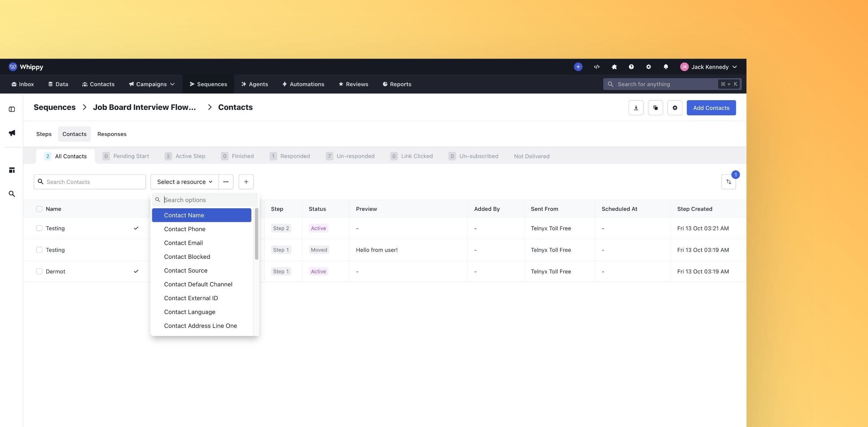This screenshot has height=427, width=868.
Task: Click the sort icon with badge above the table
Action: click(729, 182)
